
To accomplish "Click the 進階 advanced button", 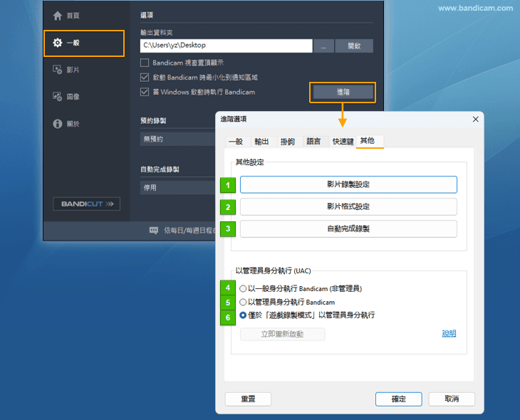I will [x=343, y=92].
